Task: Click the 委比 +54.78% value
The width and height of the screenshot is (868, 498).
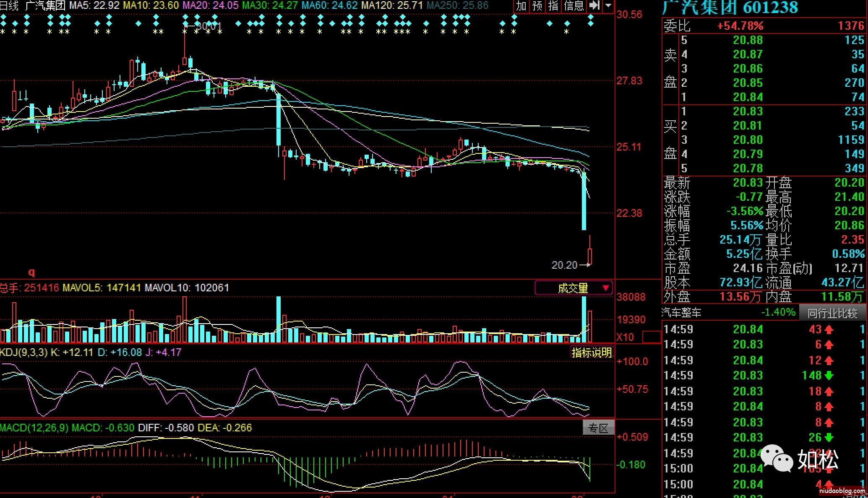Action: coord(740,26)
